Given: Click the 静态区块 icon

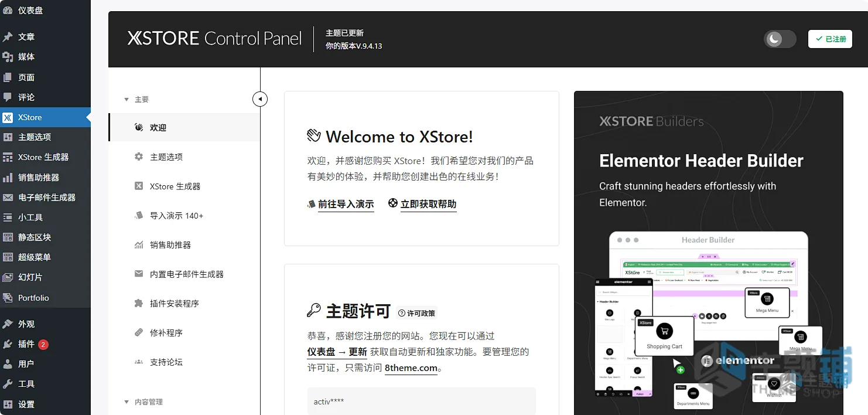Looking at the screenshot, I should (8, 237).
